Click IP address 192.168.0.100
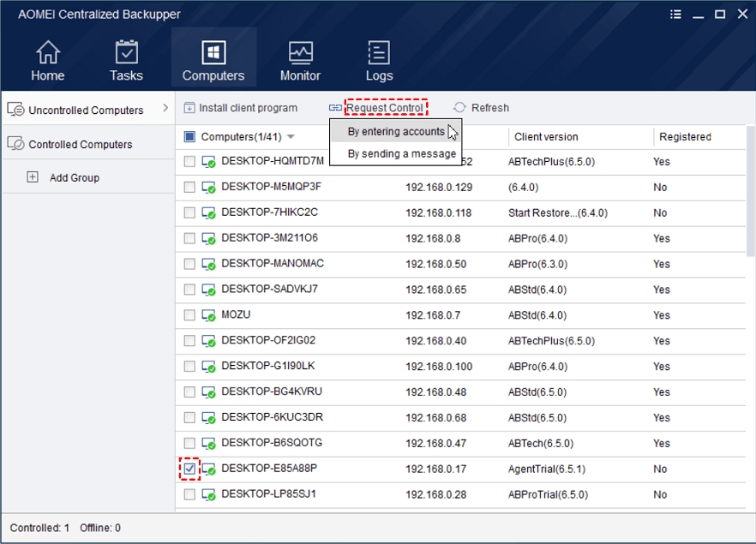Screen dimensions: 756x544 [x=439, y=367]
